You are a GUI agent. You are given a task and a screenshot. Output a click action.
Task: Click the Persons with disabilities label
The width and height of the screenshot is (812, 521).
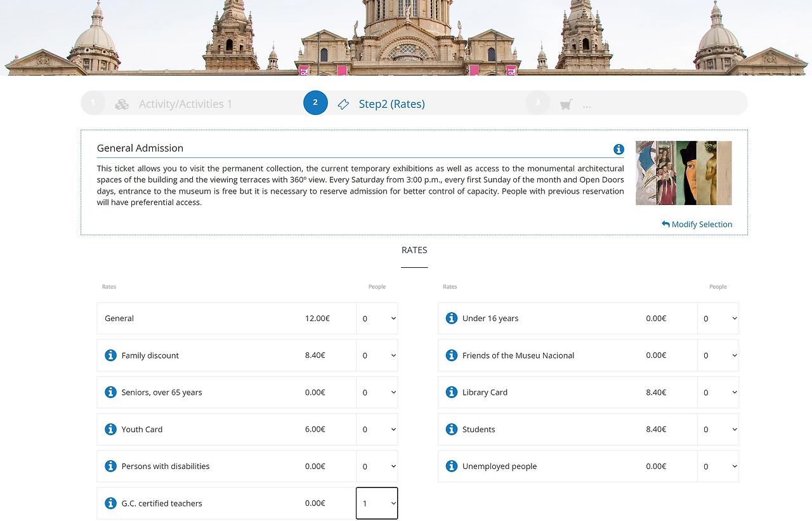click(166, 466)
